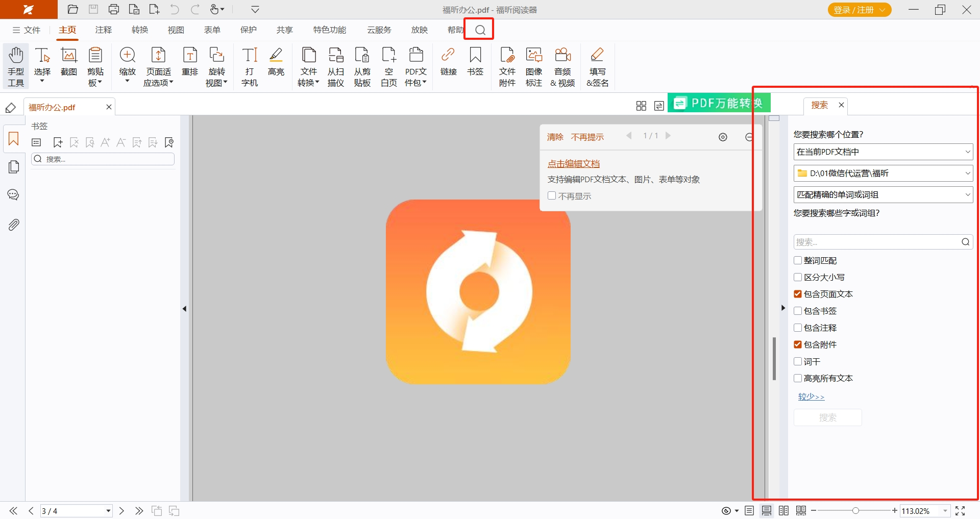The width and height of the screenshot is (980, 519).
Task: Open the attachments paperclip panel in sidebar
Action: tap(14, 225)
